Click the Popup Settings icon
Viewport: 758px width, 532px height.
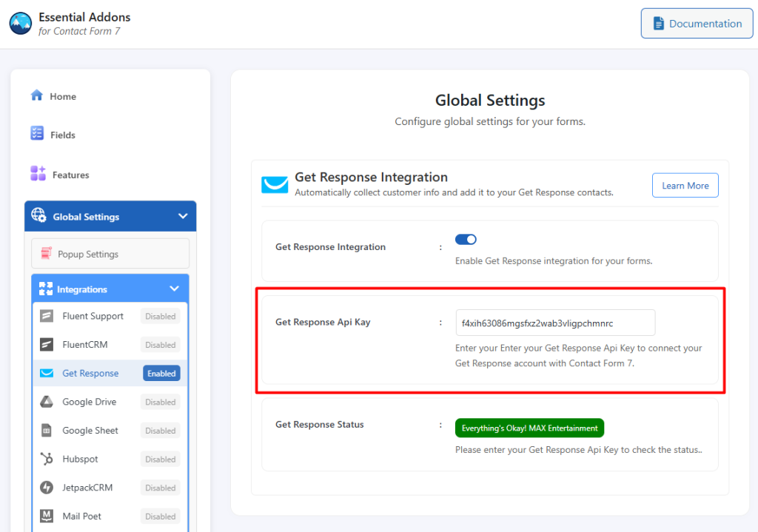pos(47,253)
